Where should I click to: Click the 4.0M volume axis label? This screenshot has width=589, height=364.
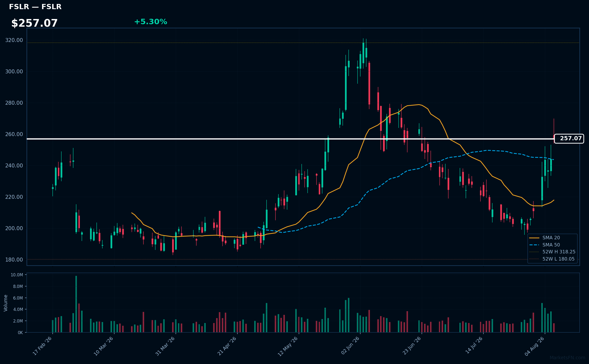coord(18,309)
